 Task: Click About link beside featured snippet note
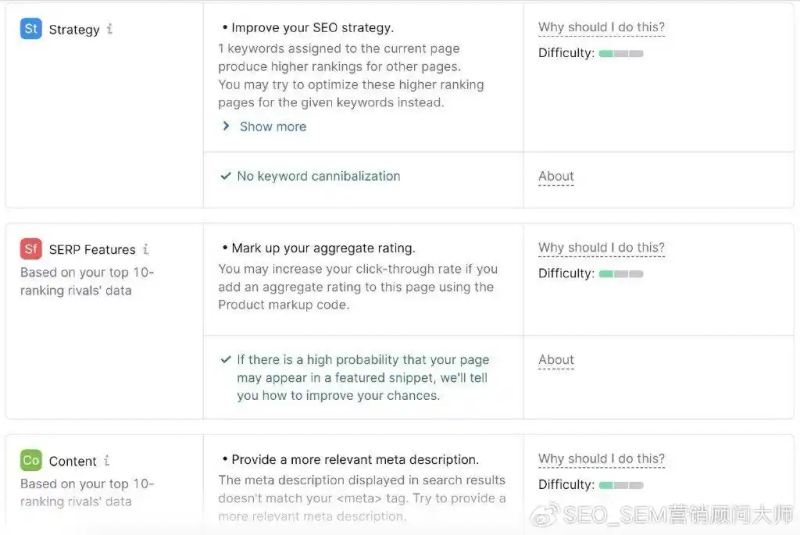556,360
